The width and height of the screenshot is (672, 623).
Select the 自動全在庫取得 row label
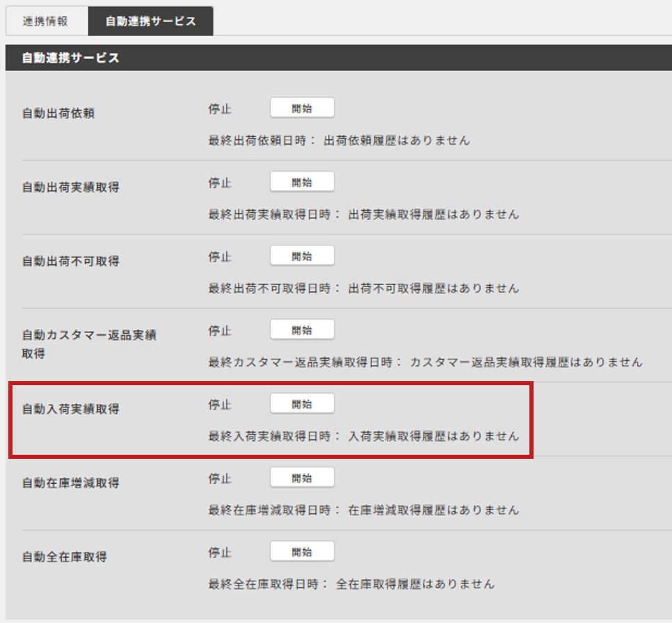pos(64,556)
